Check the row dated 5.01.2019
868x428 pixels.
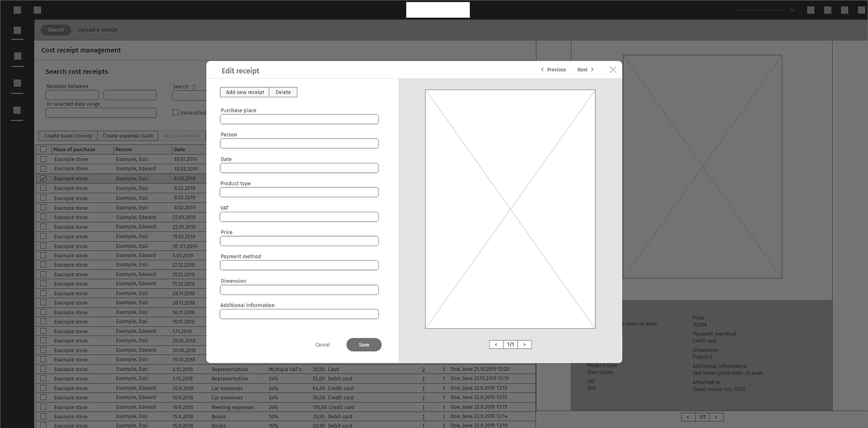43,255
